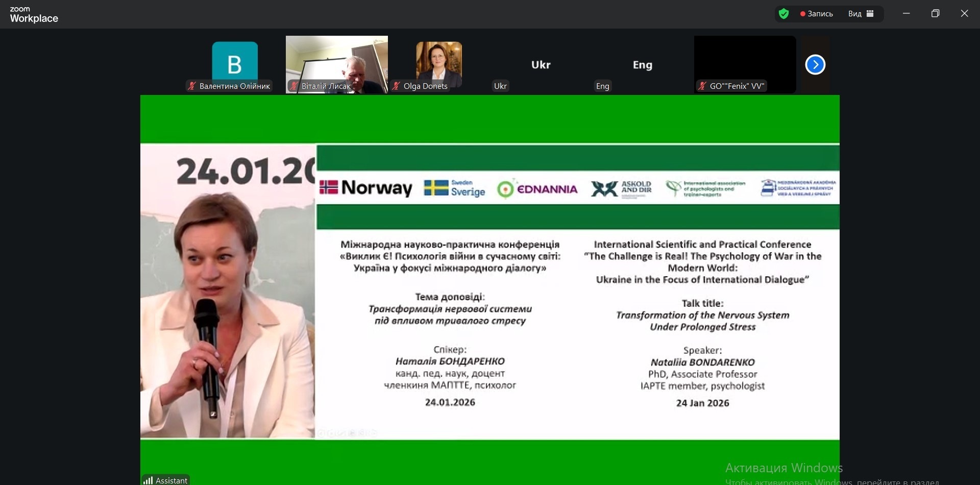This screenshot has width=980, height=485.
Task: Click the Askold and Dir logo
Action: click(x=621, y=188)
